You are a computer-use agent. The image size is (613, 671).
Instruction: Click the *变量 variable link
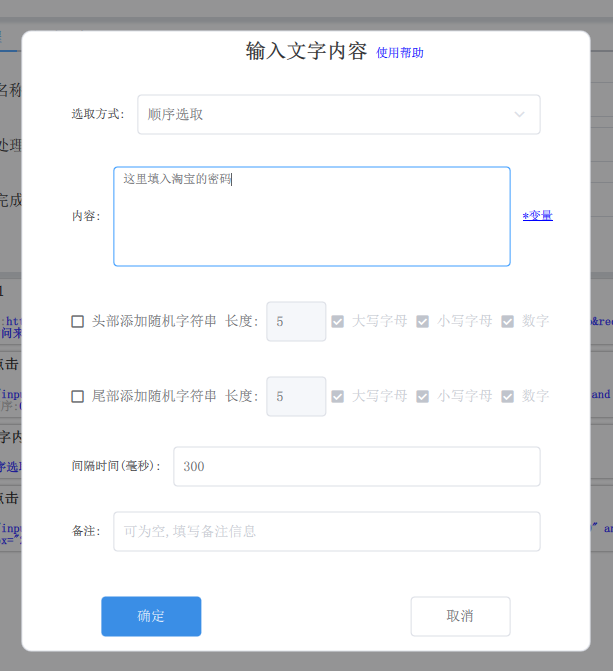pyautogui.click(x=538, y=215)
